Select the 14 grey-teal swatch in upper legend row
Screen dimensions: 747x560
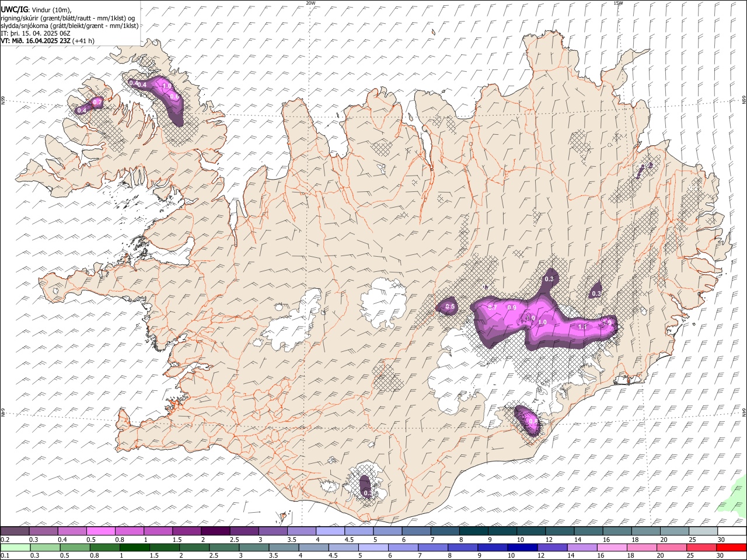point(588,531)
